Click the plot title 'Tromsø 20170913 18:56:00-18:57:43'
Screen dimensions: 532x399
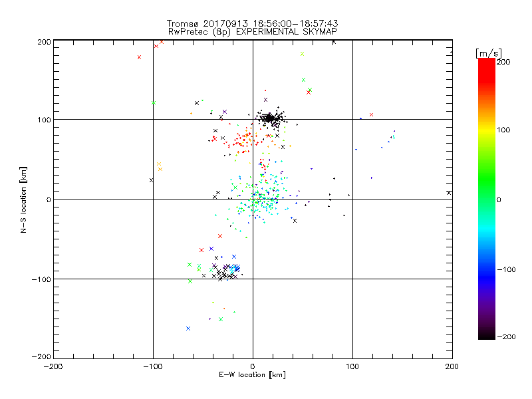pos(252,23)
